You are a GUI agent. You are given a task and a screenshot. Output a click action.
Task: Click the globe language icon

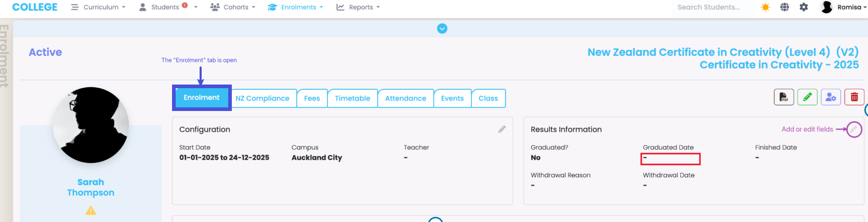click(x=784, y=7)
